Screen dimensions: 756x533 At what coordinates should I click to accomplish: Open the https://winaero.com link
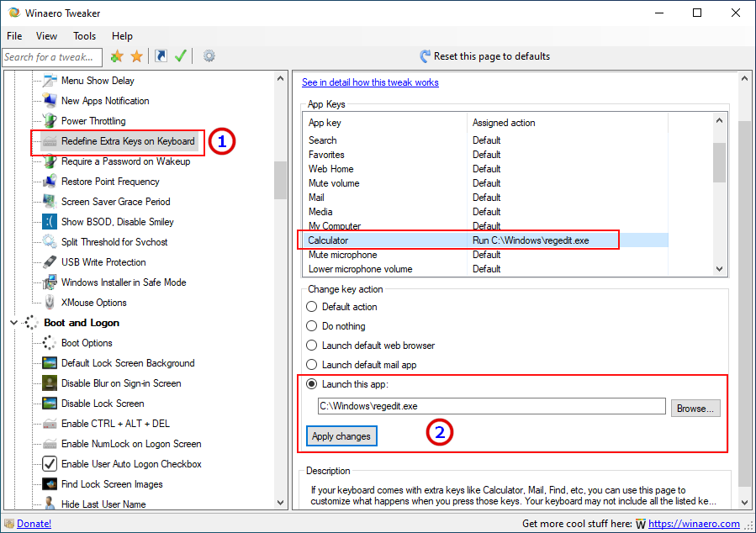(694, 524)
